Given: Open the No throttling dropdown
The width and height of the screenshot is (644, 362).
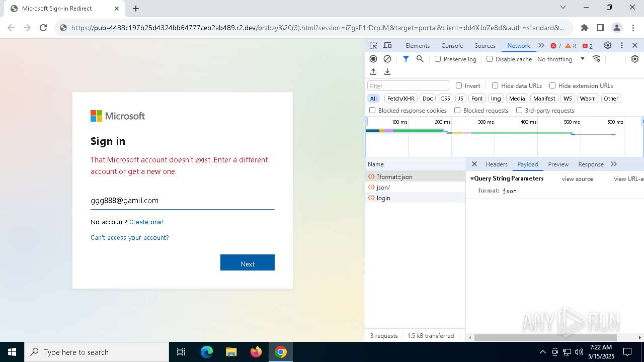Looking at the screenshot, I should click(x=561, y=59).
